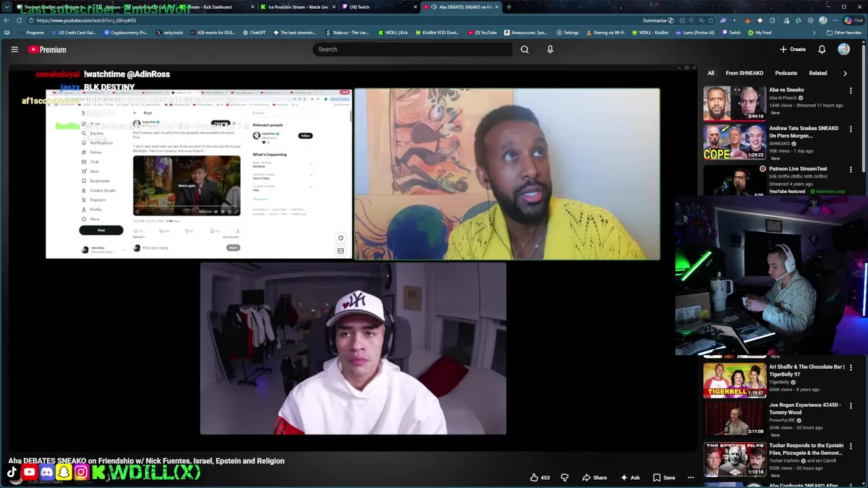Open the YouTube hamburger guide menu
Viewport: 868px width, 488px height.
[x=14, y=49]
